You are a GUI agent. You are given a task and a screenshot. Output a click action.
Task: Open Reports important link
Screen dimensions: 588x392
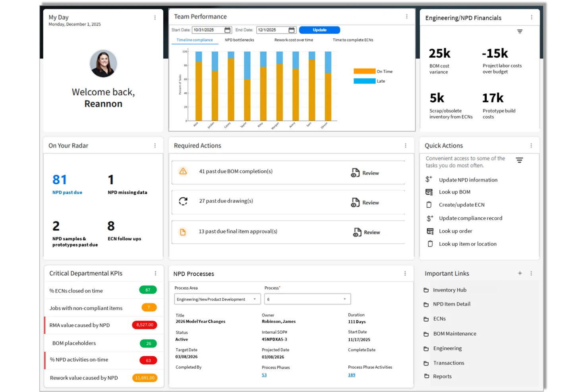442,377
